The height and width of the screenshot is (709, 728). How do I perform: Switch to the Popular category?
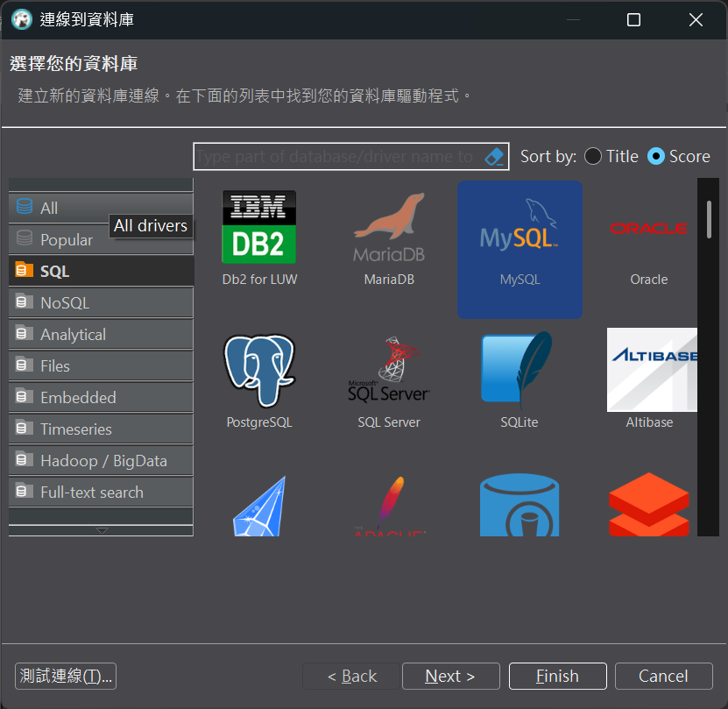click(x=101, y=239)
